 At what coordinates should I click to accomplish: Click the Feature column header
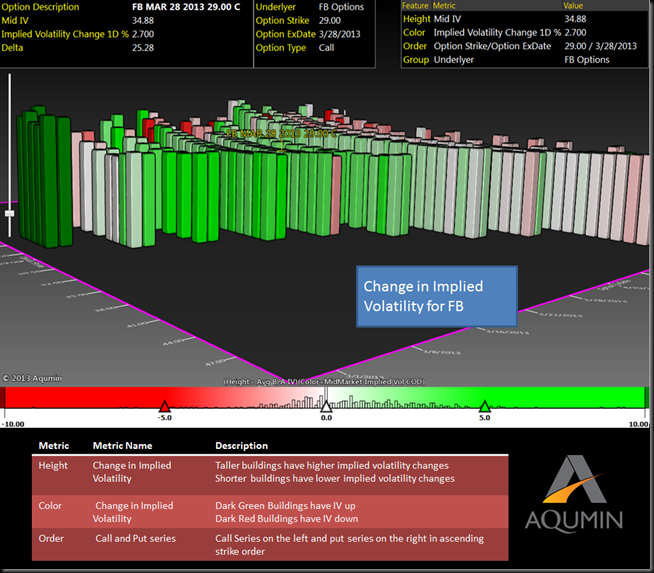point(415,5)
